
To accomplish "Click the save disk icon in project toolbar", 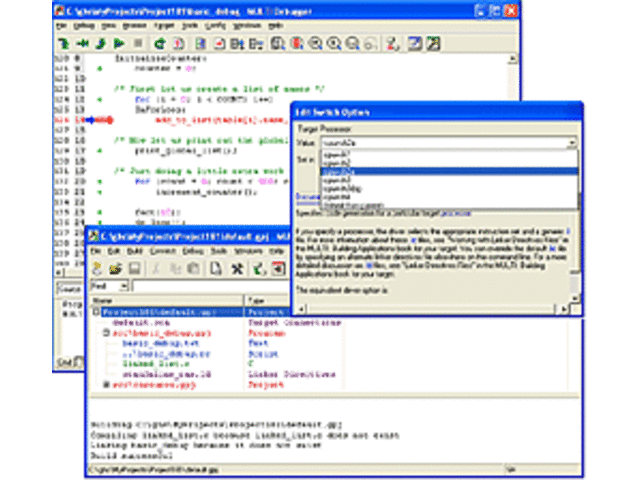I will tap(132, 269).
